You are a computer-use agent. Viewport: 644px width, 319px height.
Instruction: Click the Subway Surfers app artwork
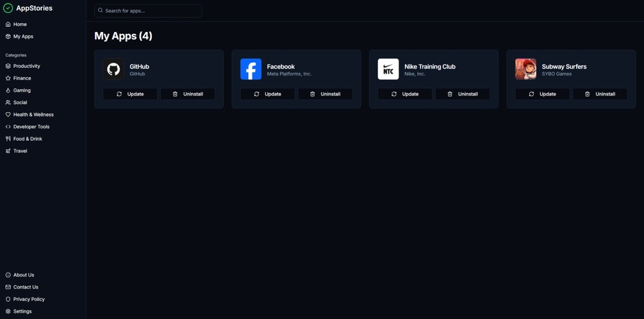pos(525,69)
